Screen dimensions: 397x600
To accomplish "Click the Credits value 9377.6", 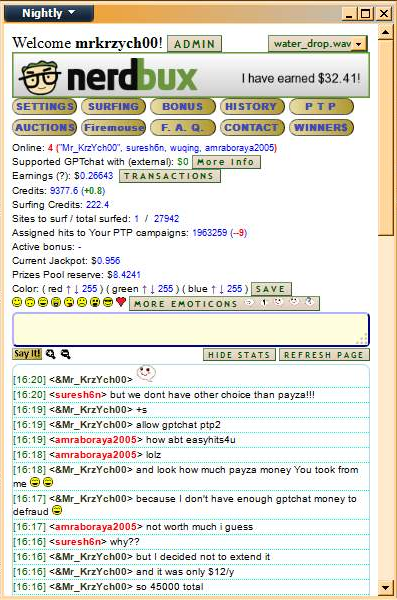I will coord(64,191).
